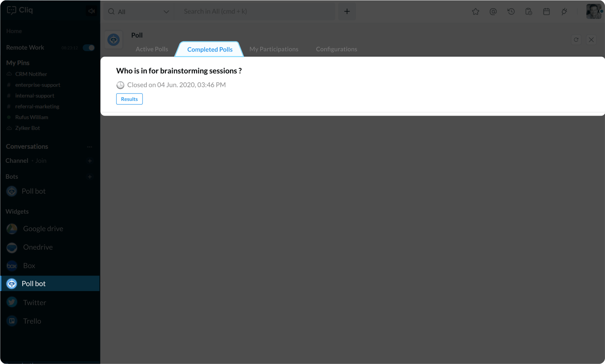Viewport: 605px width, 364px height.
Task: Open recent history clock icon
Action: [511, 12]
